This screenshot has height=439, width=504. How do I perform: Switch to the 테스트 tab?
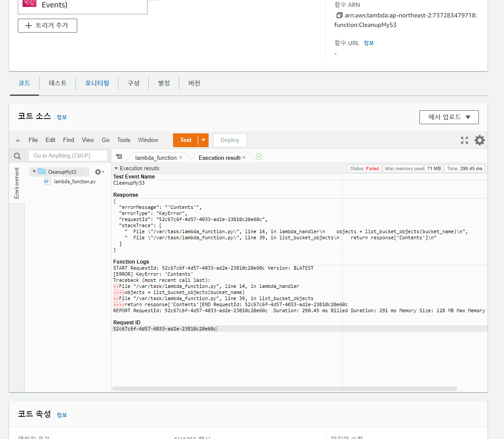click(x=58, y=83)
